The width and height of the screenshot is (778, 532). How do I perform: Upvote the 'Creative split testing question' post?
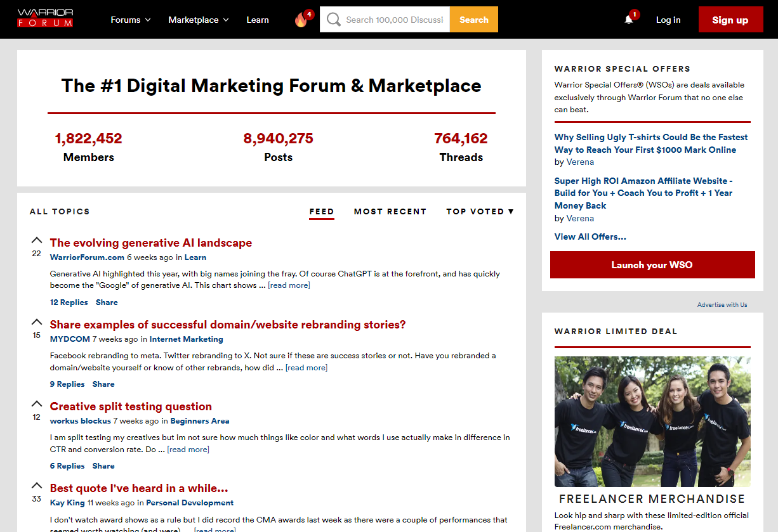tap(36, 404)
